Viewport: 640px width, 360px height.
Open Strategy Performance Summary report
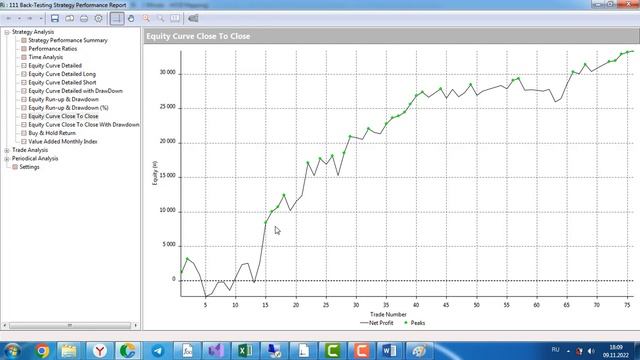coord(68,40)
